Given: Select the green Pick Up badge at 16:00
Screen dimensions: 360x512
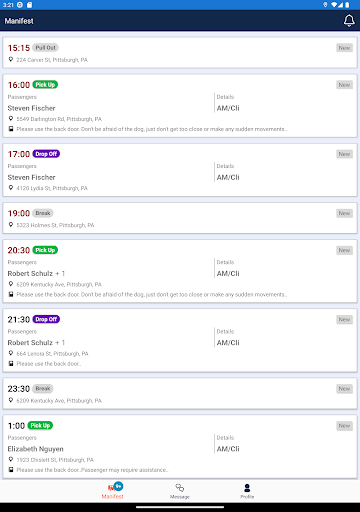Looking at the screenshot, I should pyautogui.click(x=45, y=85).
